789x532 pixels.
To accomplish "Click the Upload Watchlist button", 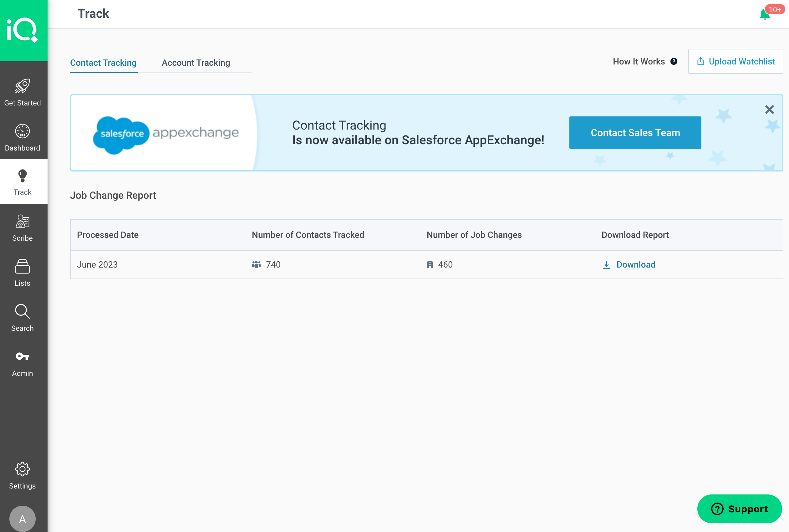I will (736, 61).
